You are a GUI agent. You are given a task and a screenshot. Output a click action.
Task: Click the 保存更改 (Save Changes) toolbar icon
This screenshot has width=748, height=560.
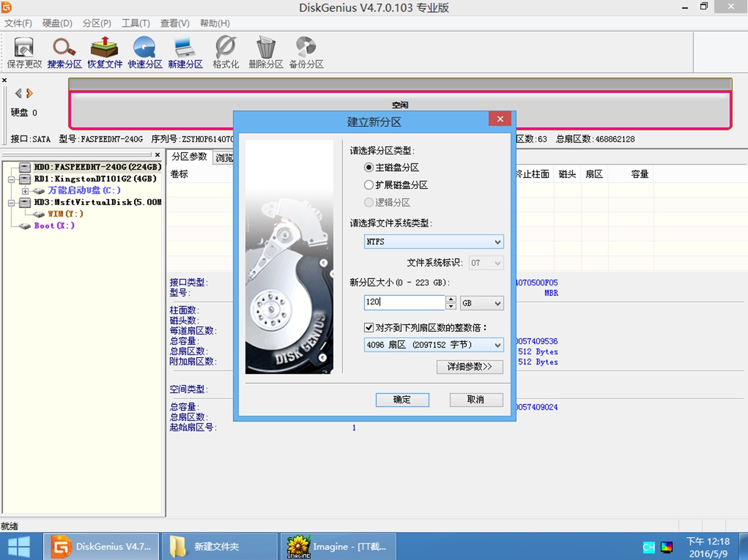23,52
